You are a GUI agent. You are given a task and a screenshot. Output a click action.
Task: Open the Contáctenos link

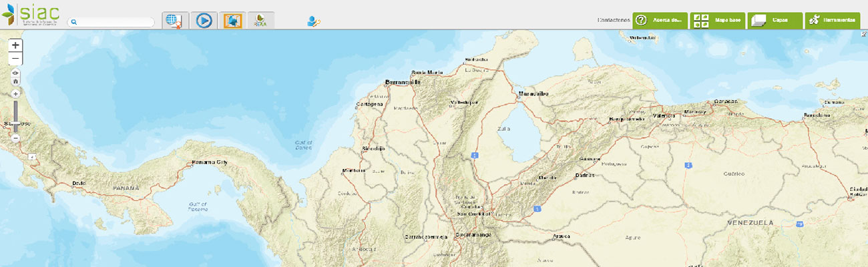click(614, 20)
